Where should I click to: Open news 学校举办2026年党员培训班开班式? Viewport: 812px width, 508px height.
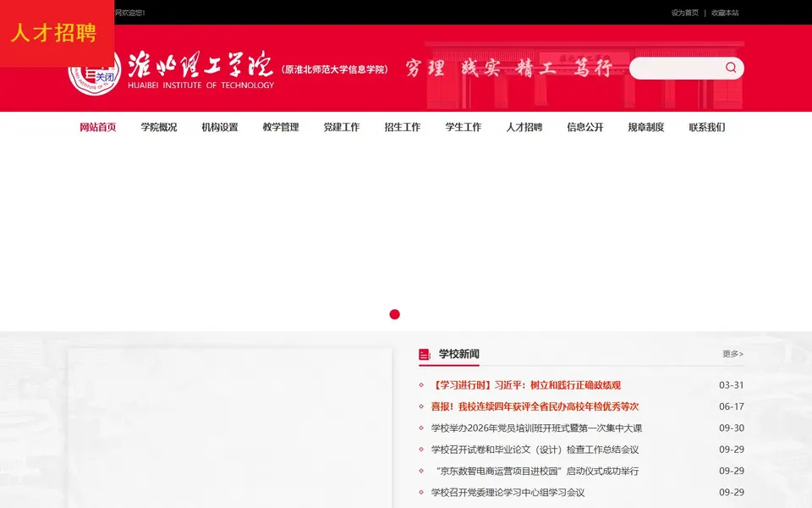[536, 428]
